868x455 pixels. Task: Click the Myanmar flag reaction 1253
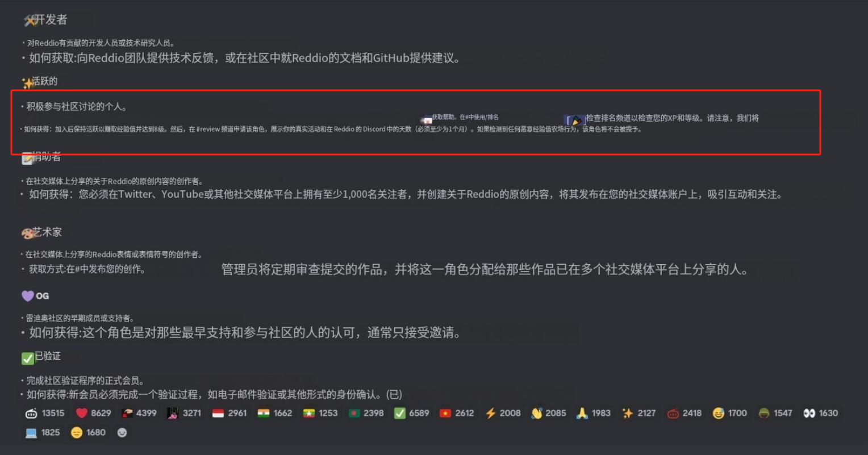(320, 414)
